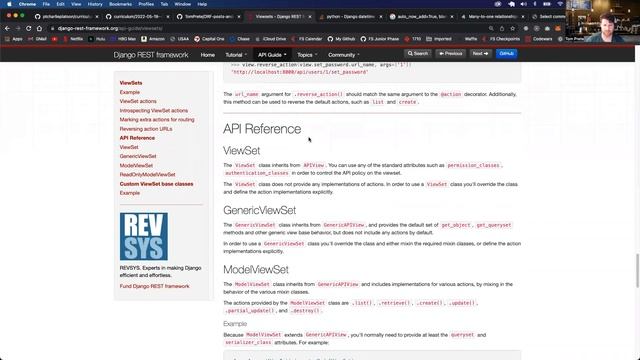Open the My Github bookmark
The width and height of the screenshot is (640, 360).
point(341,39)
